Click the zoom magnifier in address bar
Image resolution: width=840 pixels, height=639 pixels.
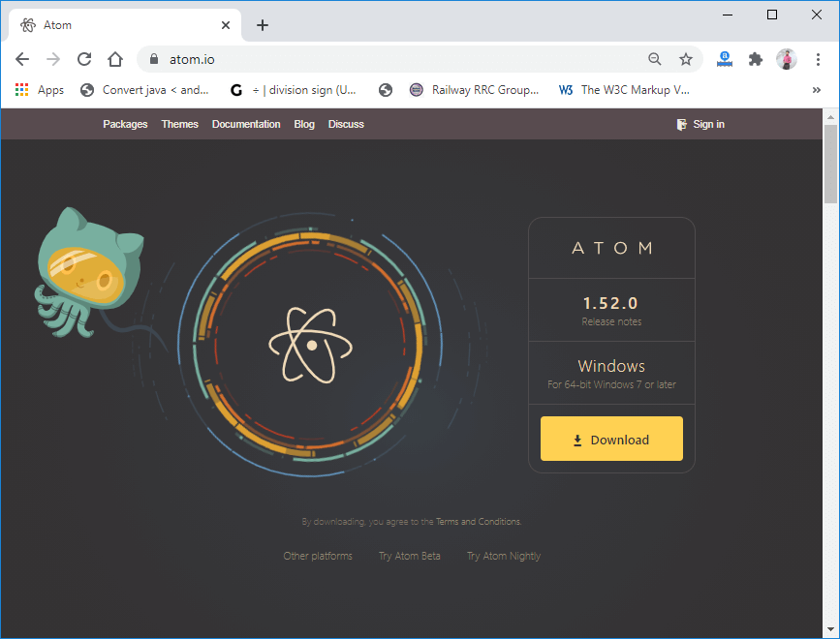tap(655, 59)
